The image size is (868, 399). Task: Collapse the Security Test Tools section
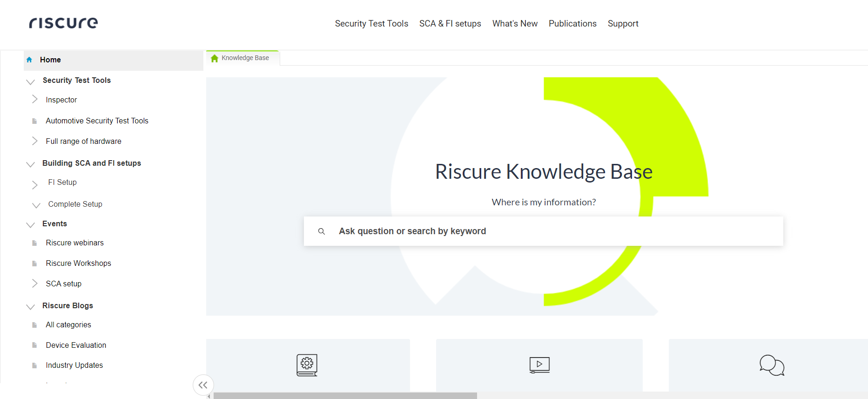coord(31,82)
